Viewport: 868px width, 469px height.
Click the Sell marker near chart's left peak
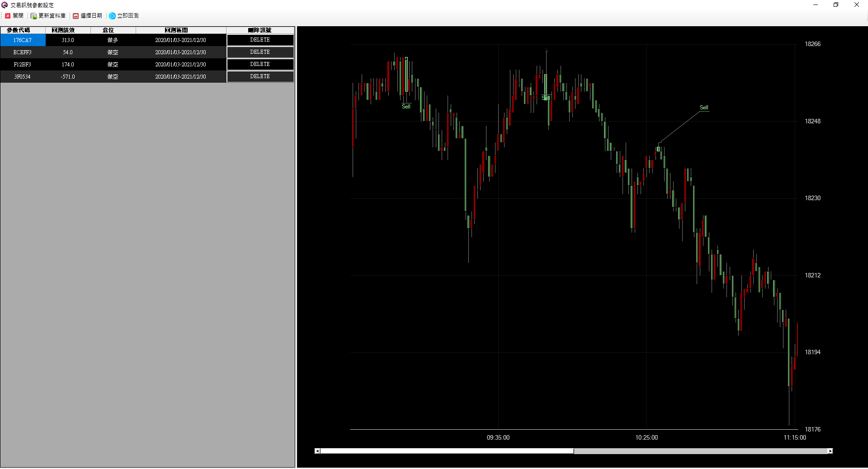pos(406,107)
